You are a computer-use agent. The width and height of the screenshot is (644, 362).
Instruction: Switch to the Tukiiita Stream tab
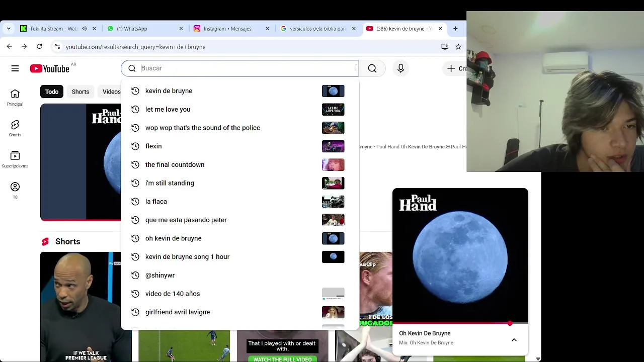coord(53,29)
